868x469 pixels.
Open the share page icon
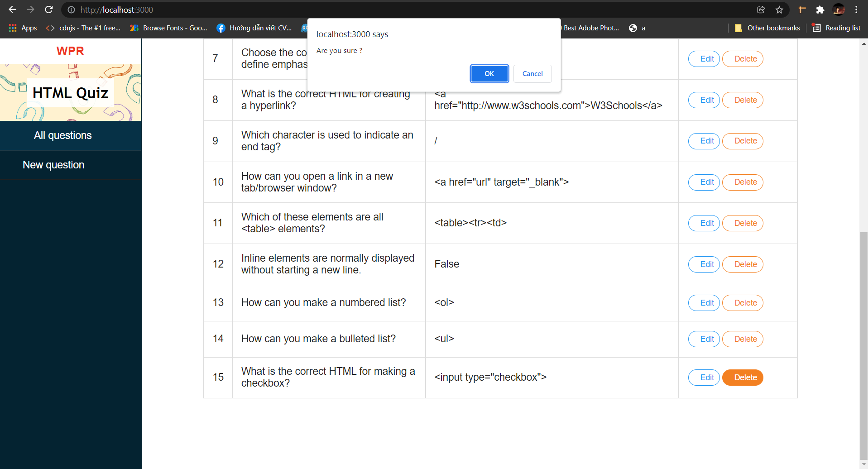click(761, 10)
